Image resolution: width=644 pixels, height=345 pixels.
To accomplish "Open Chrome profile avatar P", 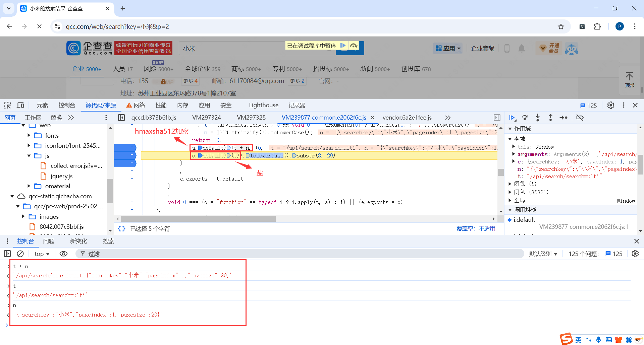I will [620, 26].
